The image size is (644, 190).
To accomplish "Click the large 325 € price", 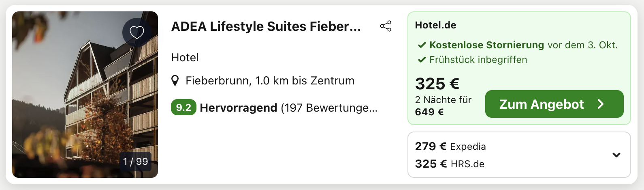I will click(437, 84).
